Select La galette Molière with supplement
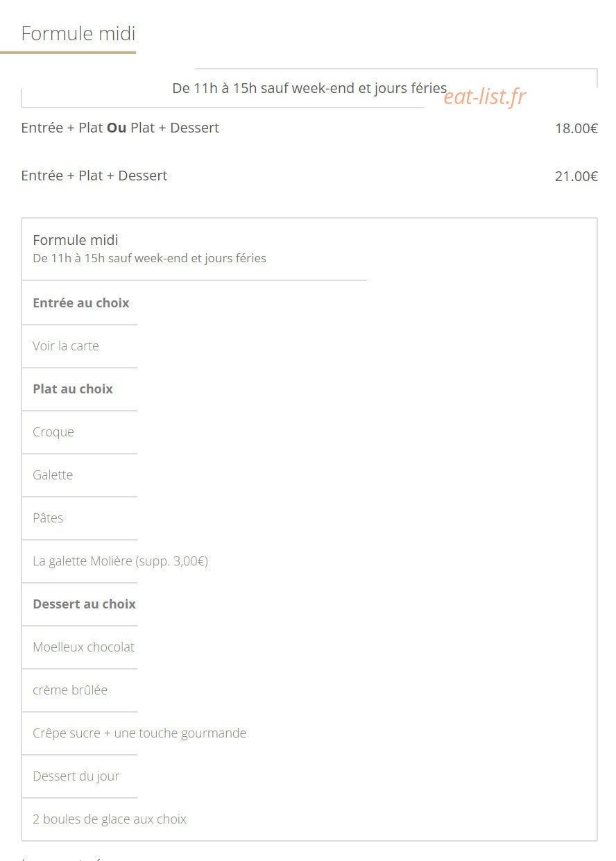The width and height of the screenshot is (616, 861). click(121, 561)
